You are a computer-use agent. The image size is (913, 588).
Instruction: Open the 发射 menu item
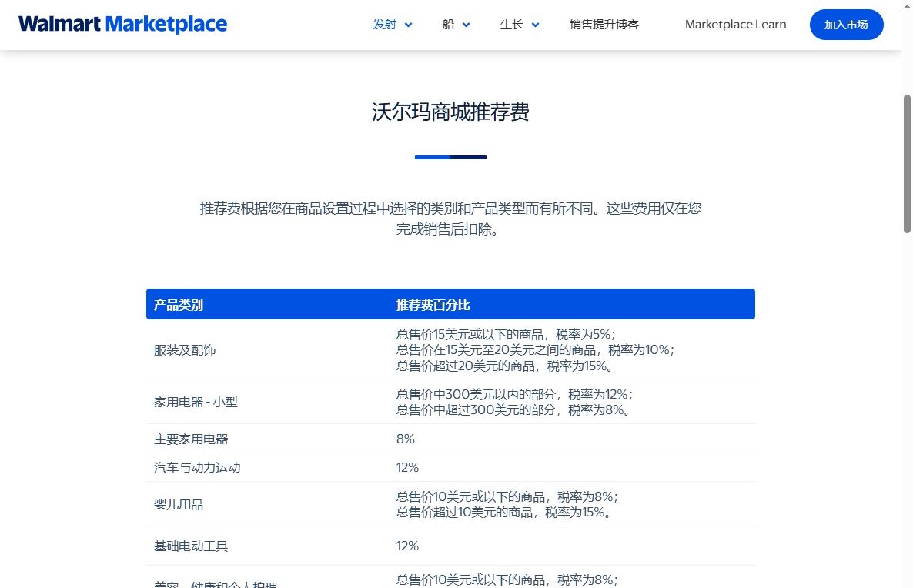pyautogui.click(x=385, y=25)
